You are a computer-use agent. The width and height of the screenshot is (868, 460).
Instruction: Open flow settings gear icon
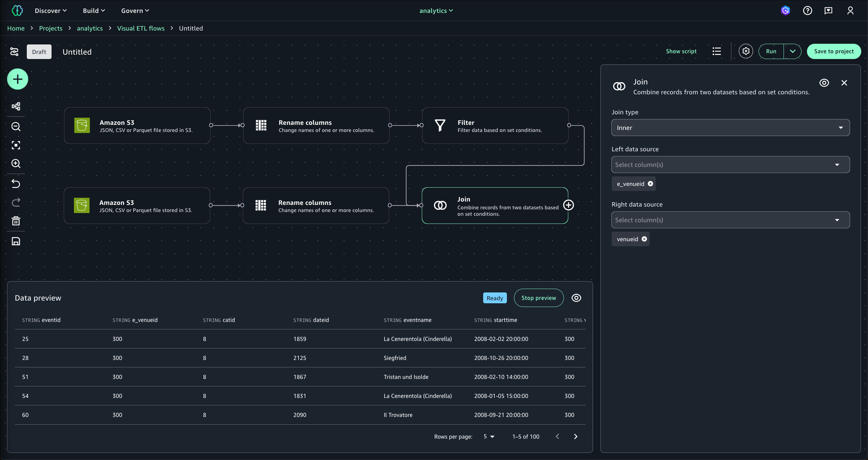[x=746, y=51]
